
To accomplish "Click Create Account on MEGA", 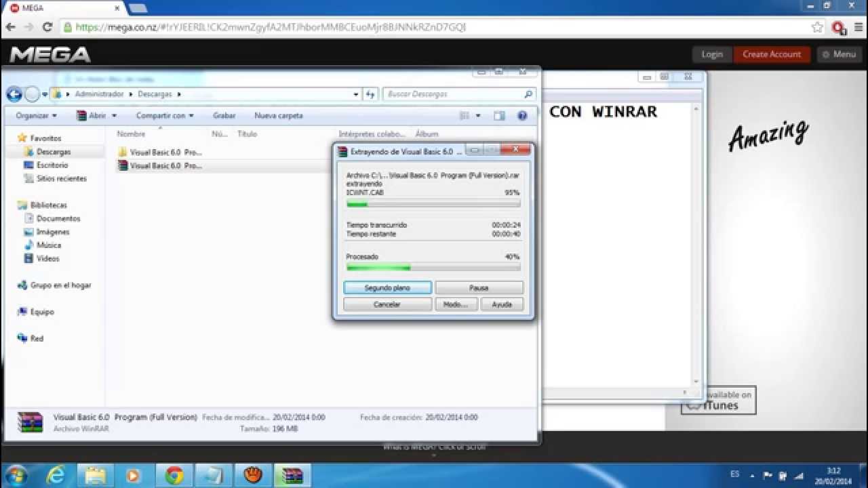I will (772, 54).
